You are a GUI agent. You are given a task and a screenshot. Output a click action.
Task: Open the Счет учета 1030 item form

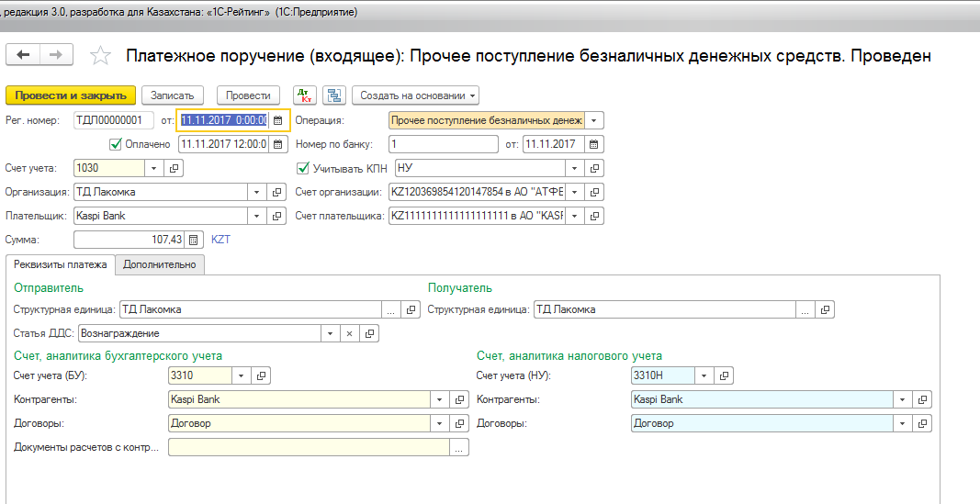174,168
